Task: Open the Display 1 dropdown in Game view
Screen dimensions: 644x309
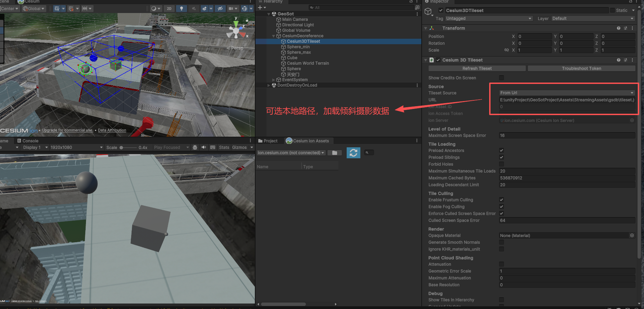Action: tap(36, 147)
